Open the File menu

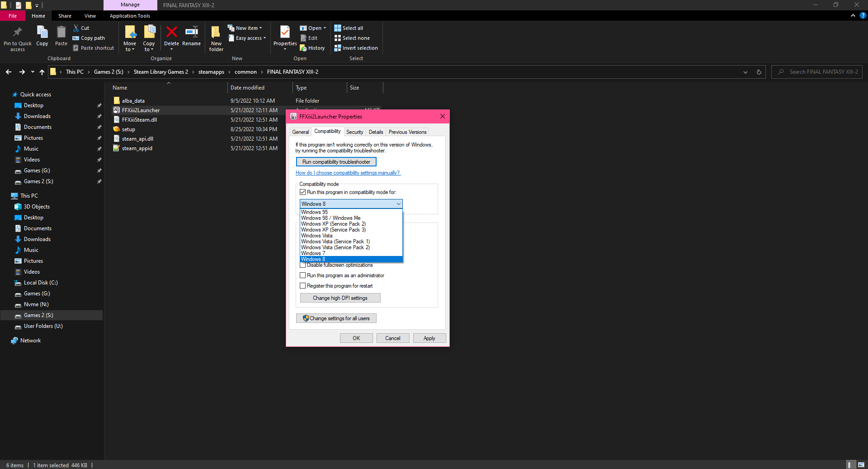pyautogui.click(x=13, y=16)
